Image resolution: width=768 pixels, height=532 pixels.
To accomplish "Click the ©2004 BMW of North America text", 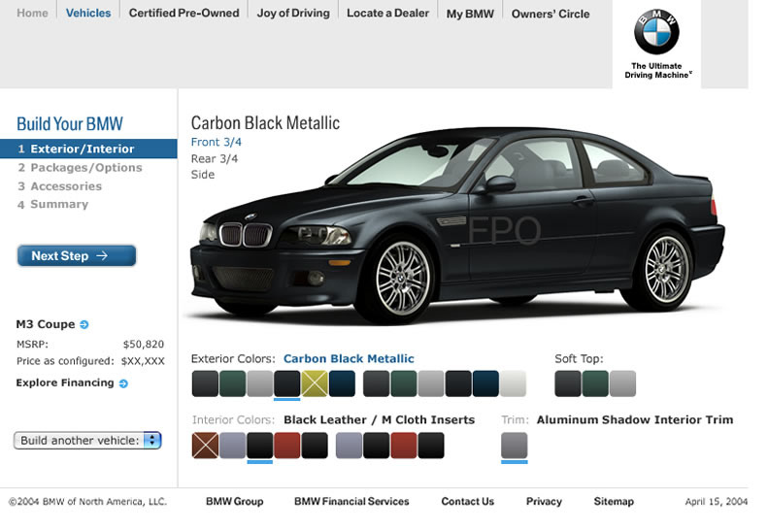I will (87, 502).
